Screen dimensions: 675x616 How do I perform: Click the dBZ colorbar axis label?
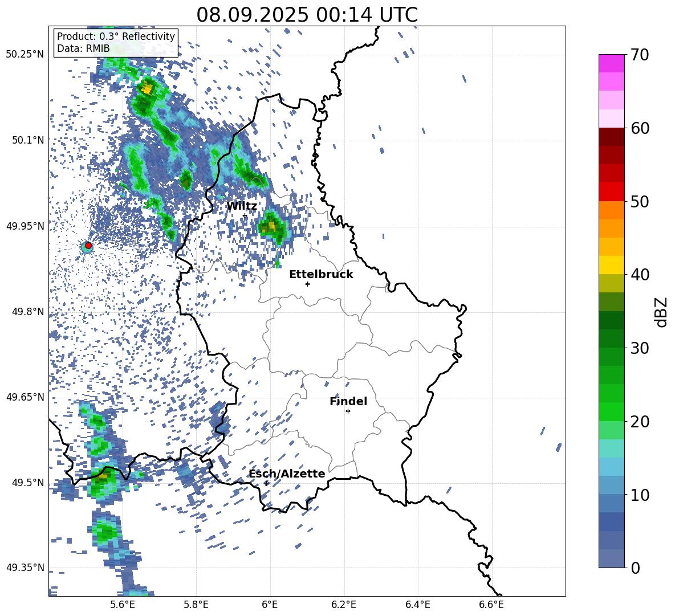click(x=662, y=312)
